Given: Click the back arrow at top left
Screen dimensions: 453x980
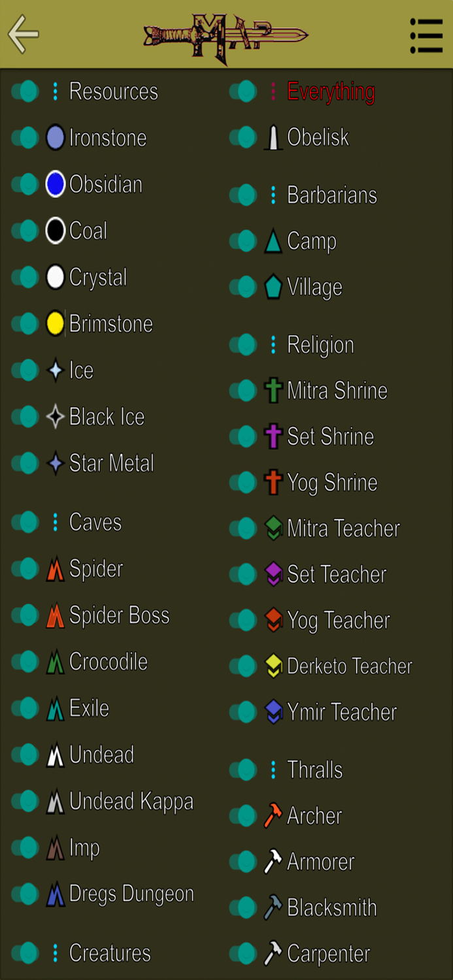Looking at the screenshot, I should pyautogui.click(x=22, y=35).
